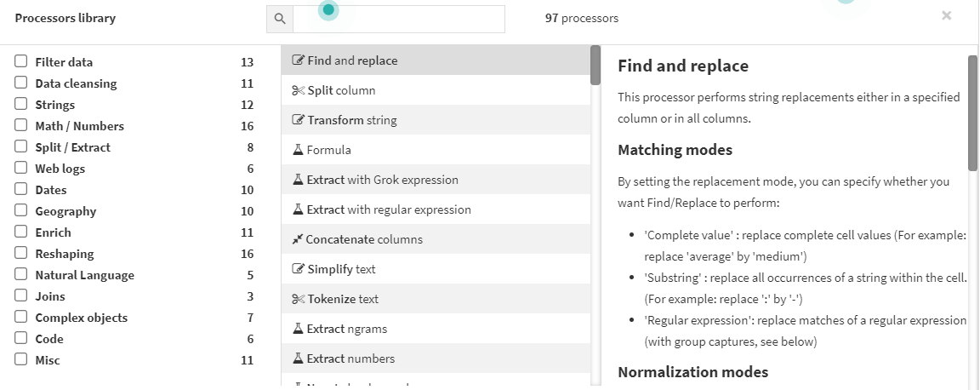Select the Extract ngrams processor
The width and height of the screenshot is (980, 390).
(x=436, y=329)
